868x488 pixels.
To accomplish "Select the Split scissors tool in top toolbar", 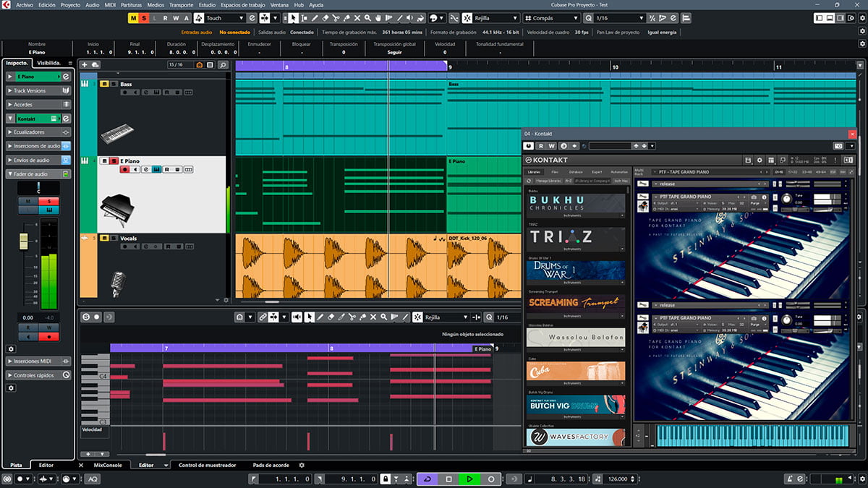I will 336,18.
